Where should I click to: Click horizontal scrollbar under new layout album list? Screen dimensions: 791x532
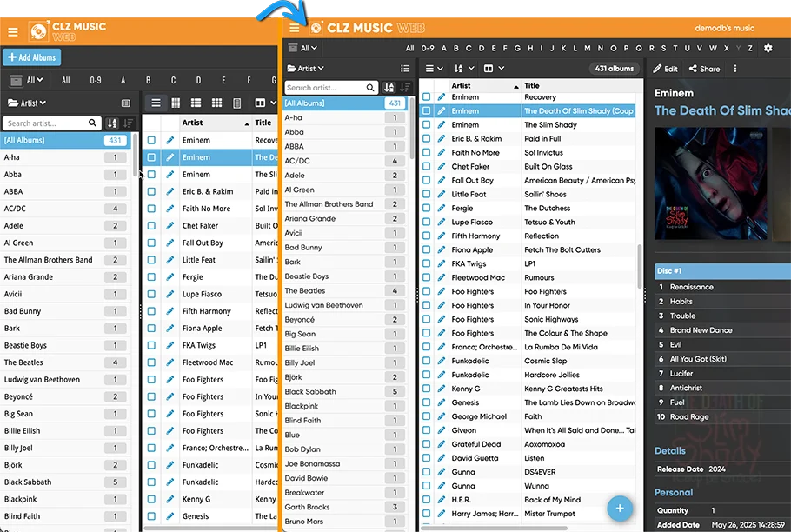pos(495,528)
